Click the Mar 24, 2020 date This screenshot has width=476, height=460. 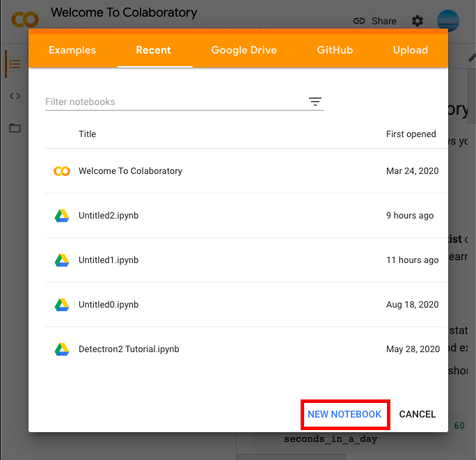412,171
